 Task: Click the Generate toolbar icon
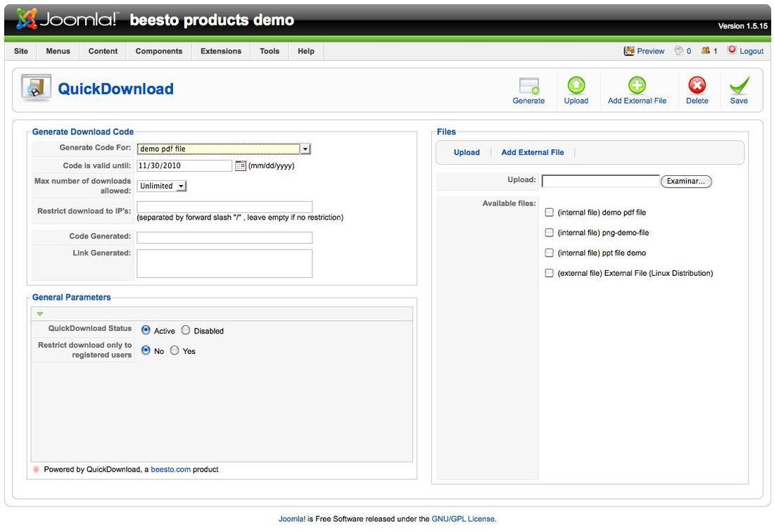pyautogui.click(x=528, y=85)
